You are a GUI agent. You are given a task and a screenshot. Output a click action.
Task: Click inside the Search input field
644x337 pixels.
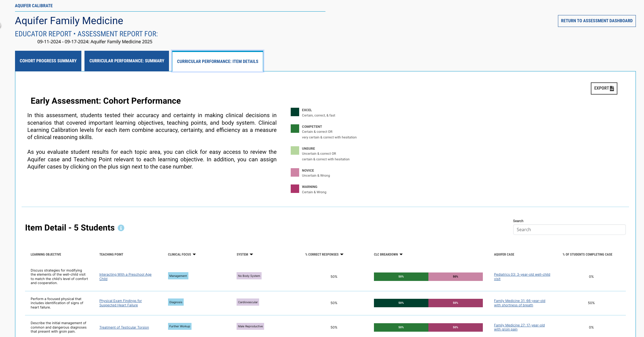[569, 230]
